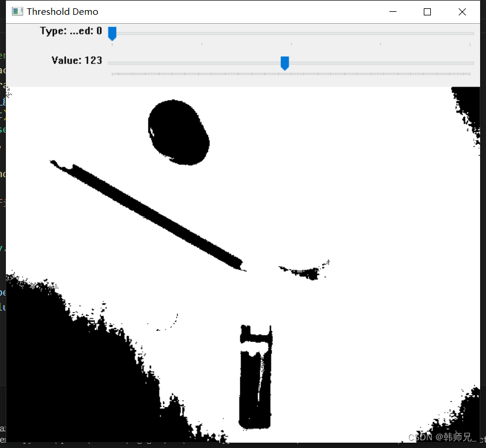Click a tick mark under the Type trackbar
This screenshot has width=486, height=448.
(202, 44)
